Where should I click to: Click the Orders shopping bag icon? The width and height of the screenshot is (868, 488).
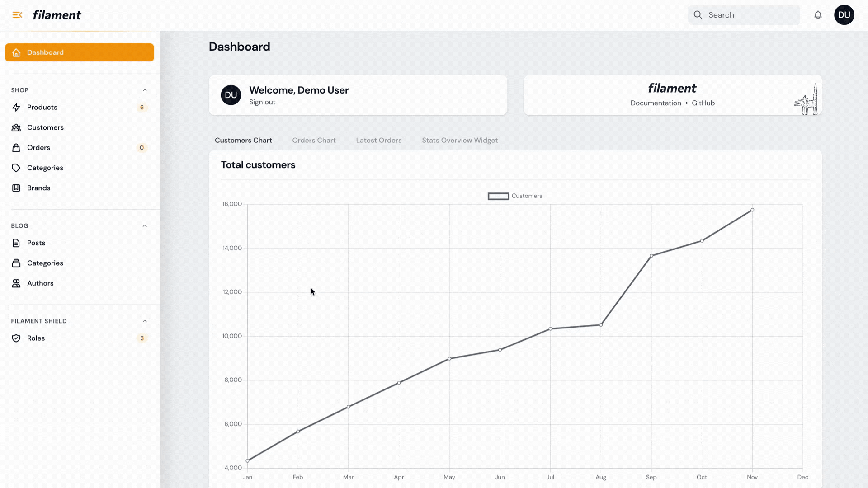(16, 148)
